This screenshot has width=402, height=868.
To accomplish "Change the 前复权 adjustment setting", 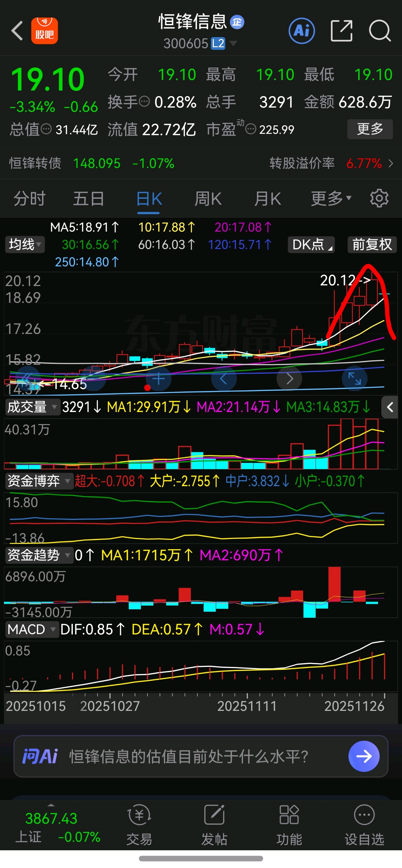I will click(372, 244).
